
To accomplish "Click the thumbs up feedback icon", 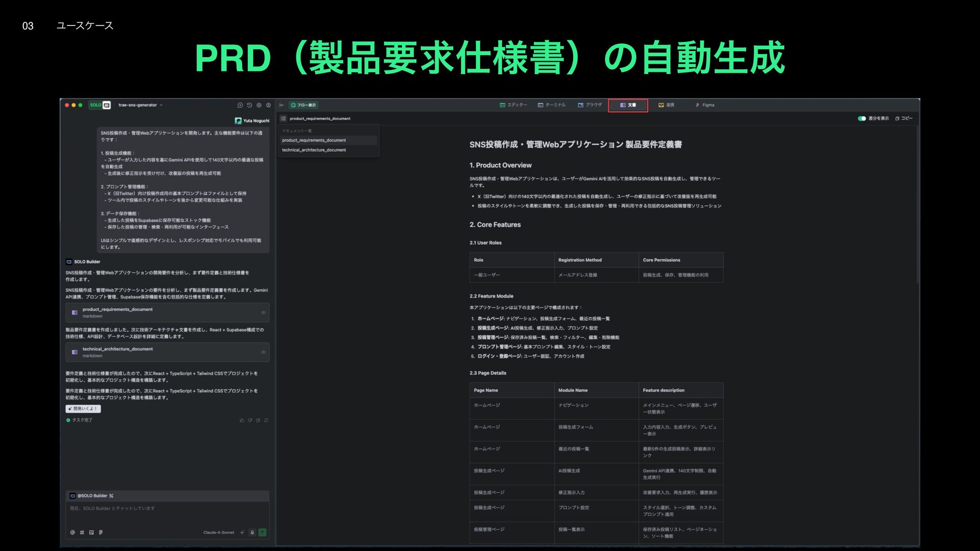I will tap(242, 420).
